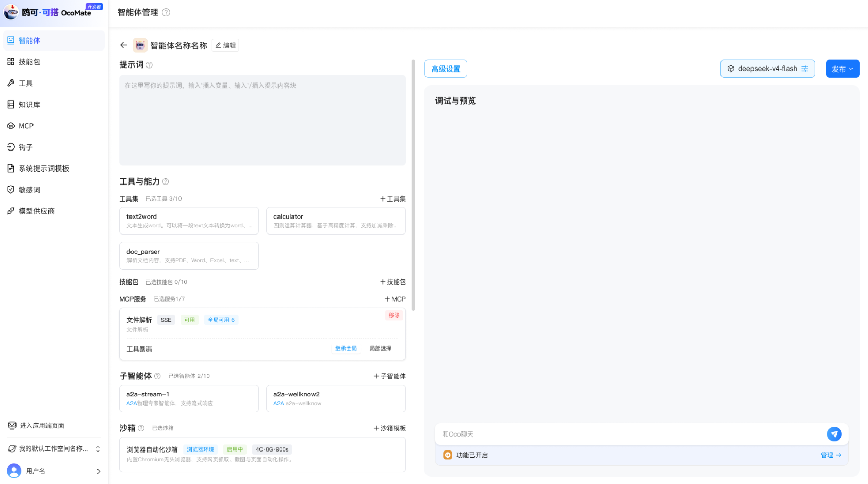Image resolution: width=868 pixels, height=484 pixels.
Task: Open the 技能包 sidebar item
Action: click(54, 62)
